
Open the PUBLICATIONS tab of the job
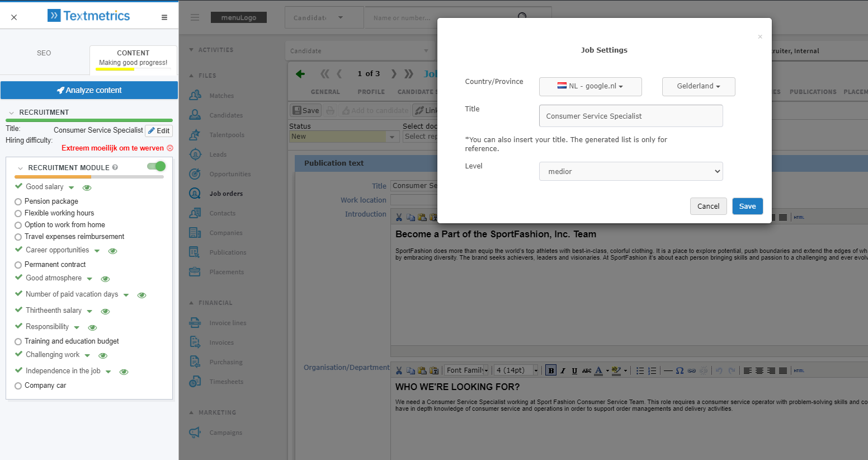click(813, 92)
